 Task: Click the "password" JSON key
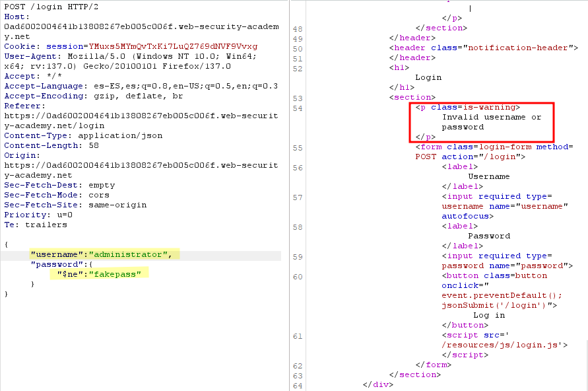(x=57, y=265)
